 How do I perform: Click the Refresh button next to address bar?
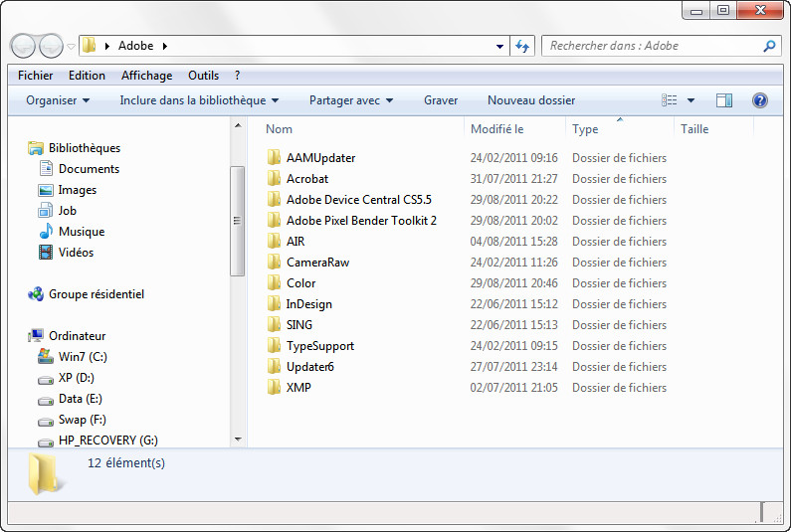522,47
